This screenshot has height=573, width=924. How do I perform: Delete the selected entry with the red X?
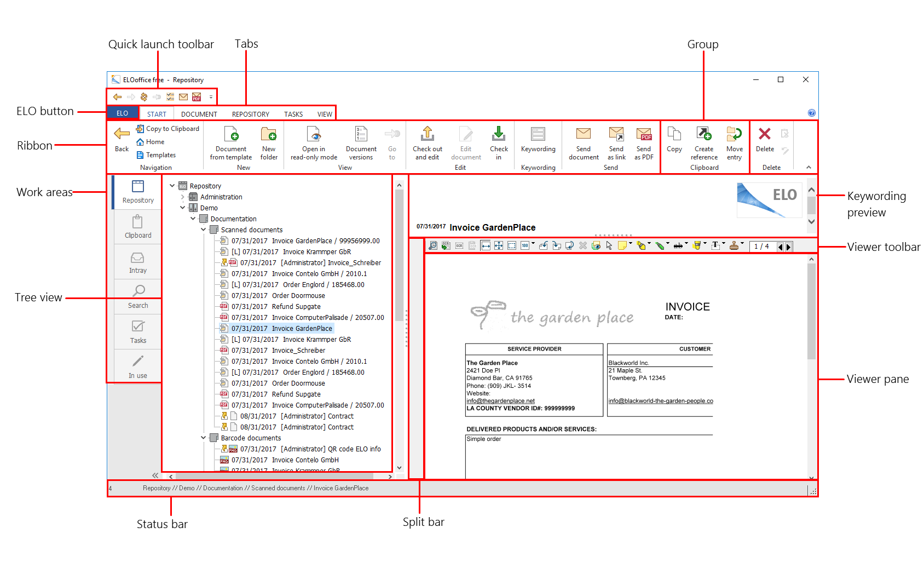[x=765, y=140]
